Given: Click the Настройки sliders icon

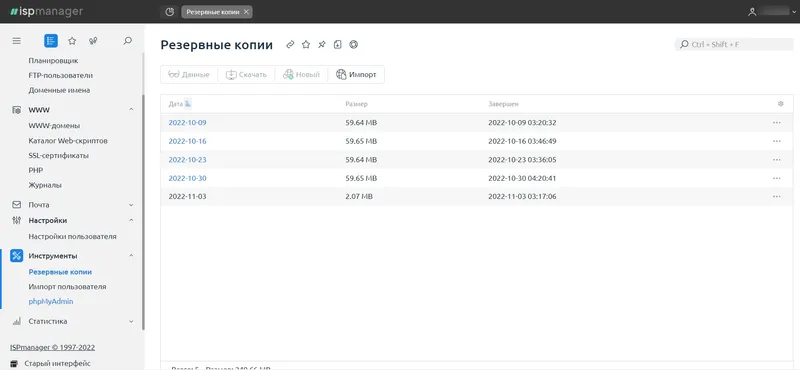Looking at the screenshot, I should coord(17,220).
